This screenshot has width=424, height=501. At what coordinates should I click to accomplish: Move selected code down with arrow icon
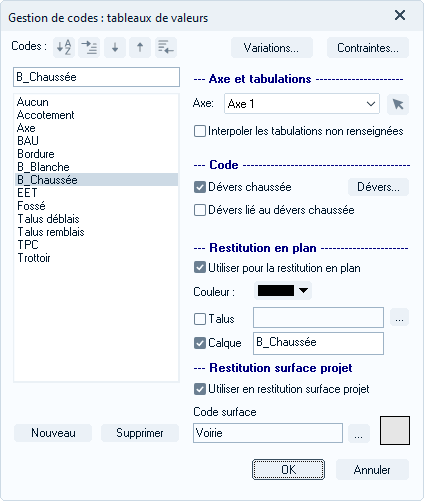115,47
